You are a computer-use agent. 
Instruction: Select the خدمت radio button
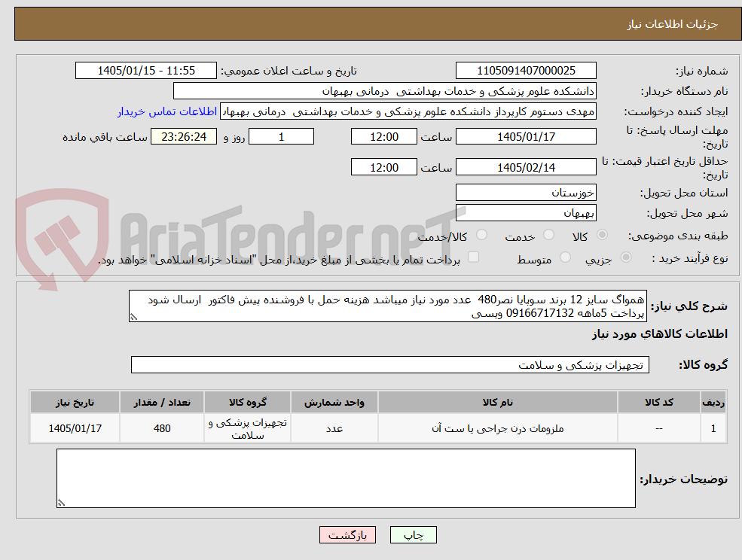[x=549, y=235]
